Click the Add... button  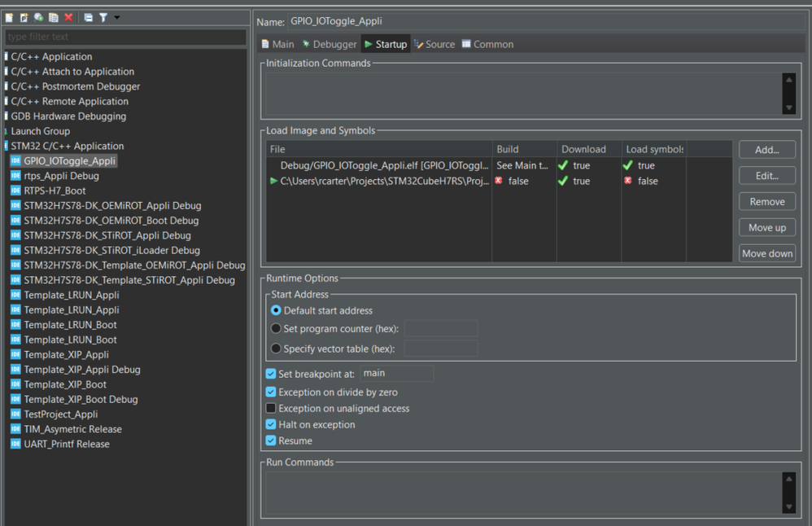coord(766,150)
